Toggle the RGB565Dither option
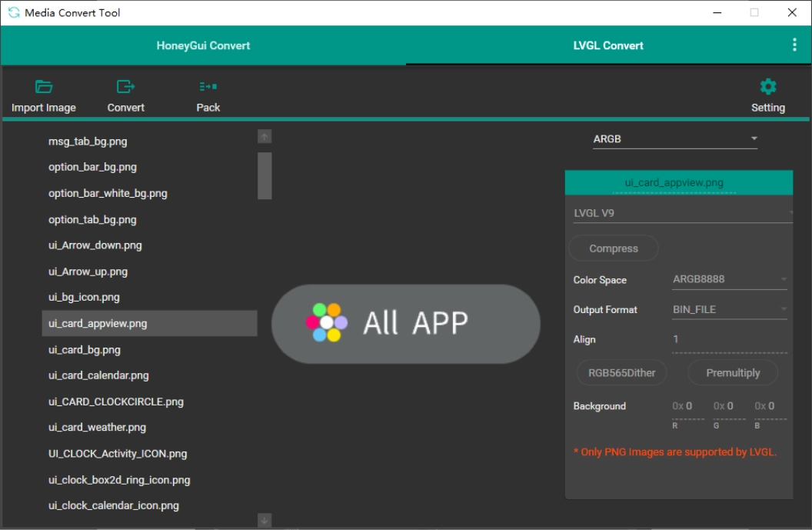 point(621,372)
